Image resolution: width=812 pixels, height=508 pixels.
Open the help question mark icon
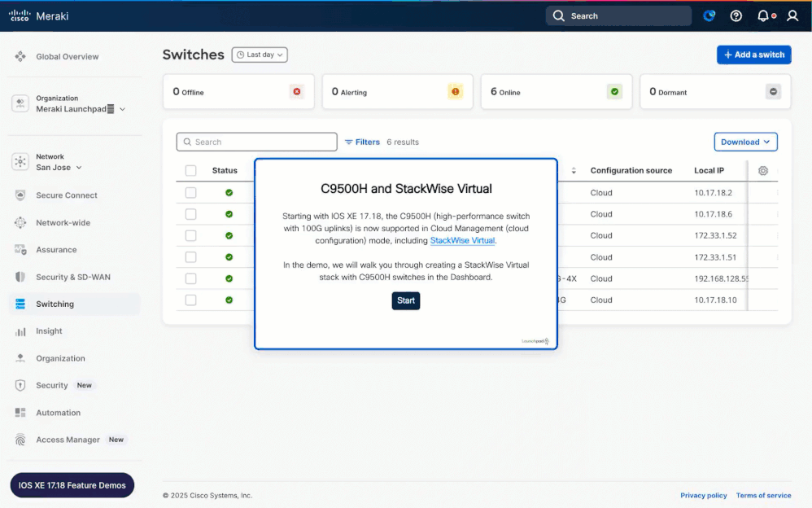click(x=736, y=16)
